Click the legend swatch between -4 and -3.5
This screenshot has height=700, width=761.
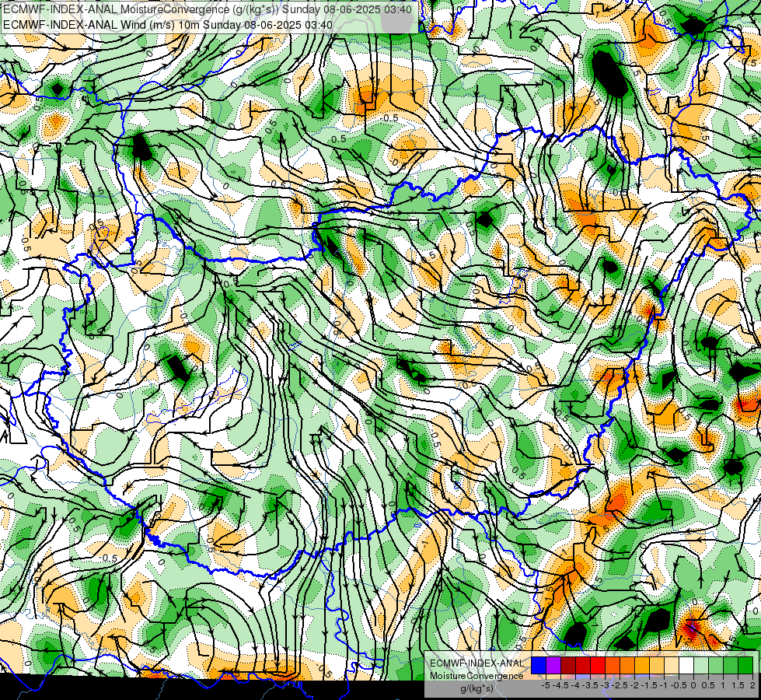(583, 666)
